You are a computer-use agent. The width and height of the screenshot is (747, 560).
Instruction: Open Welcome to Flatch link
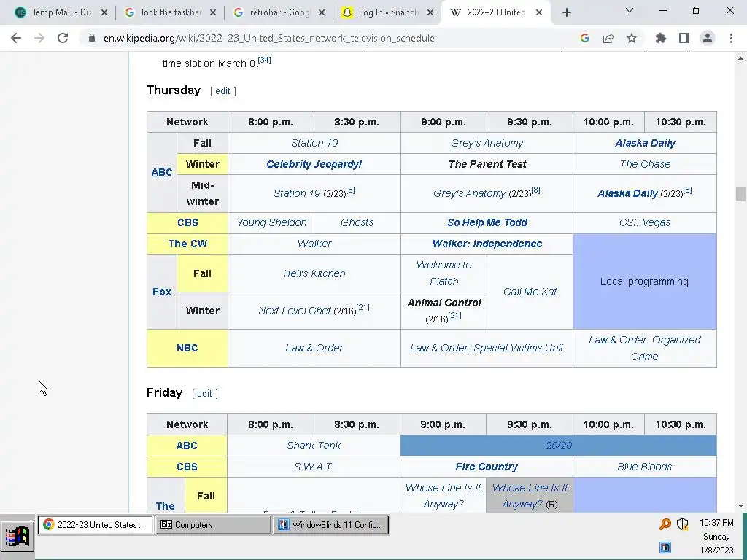(x=444, y=273)
